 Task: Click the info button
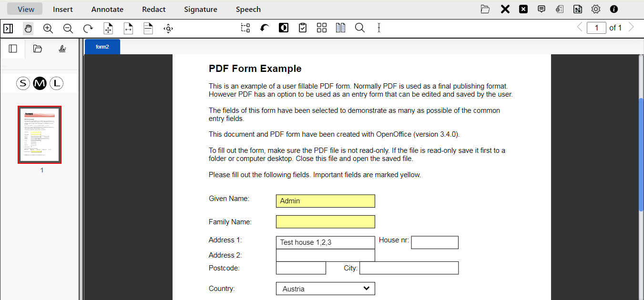613,9
